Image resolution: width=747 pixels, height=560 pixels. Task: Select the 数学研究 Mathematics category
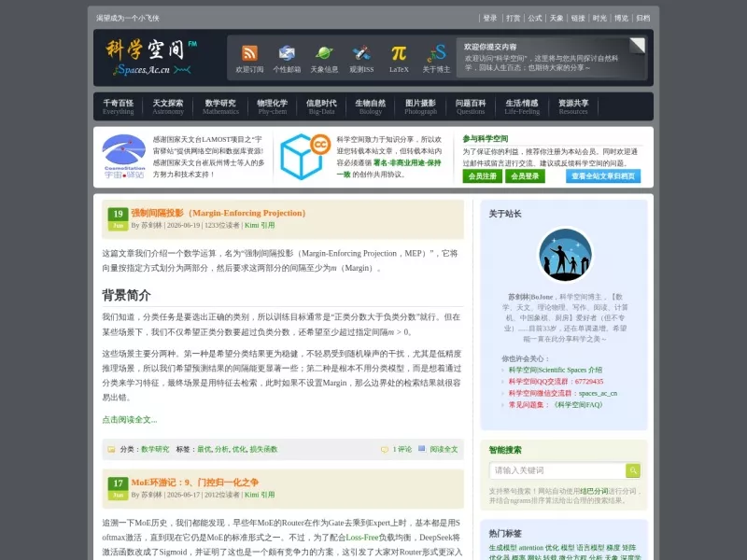(x=220, y=106)
